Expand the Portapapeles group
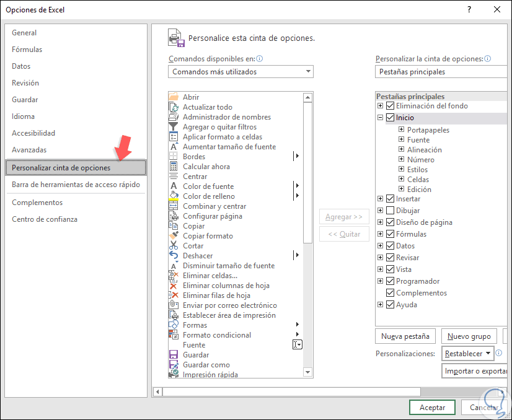 click(x=401, y=129)
